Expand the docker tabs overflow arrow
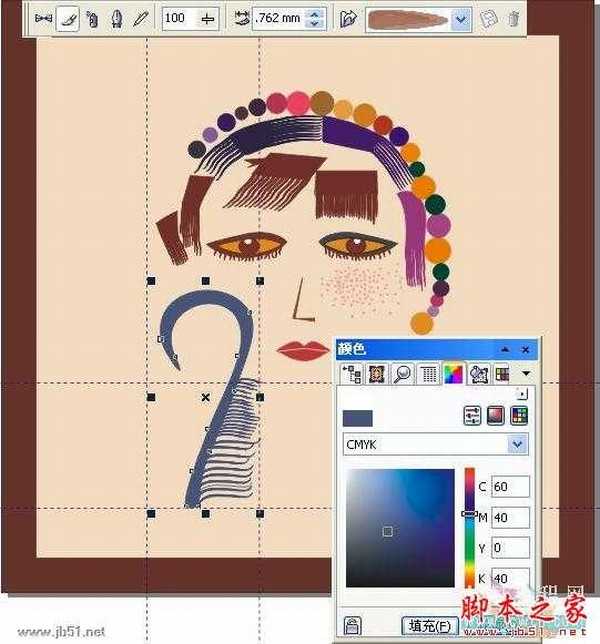Screen dimensions: 600x644 526,374
